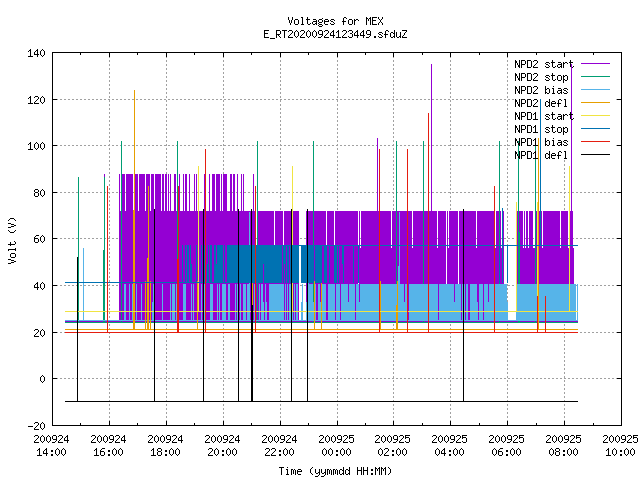The image size is (640, 480).
Task: Click the x-axis tick 200925 10:00
Action: pos(620,446)
